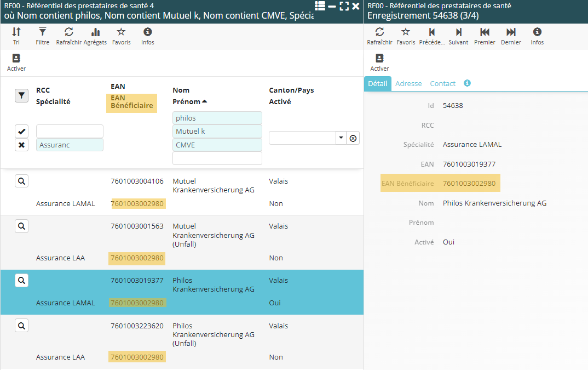Open list view menu icon in header

point(320,6)
